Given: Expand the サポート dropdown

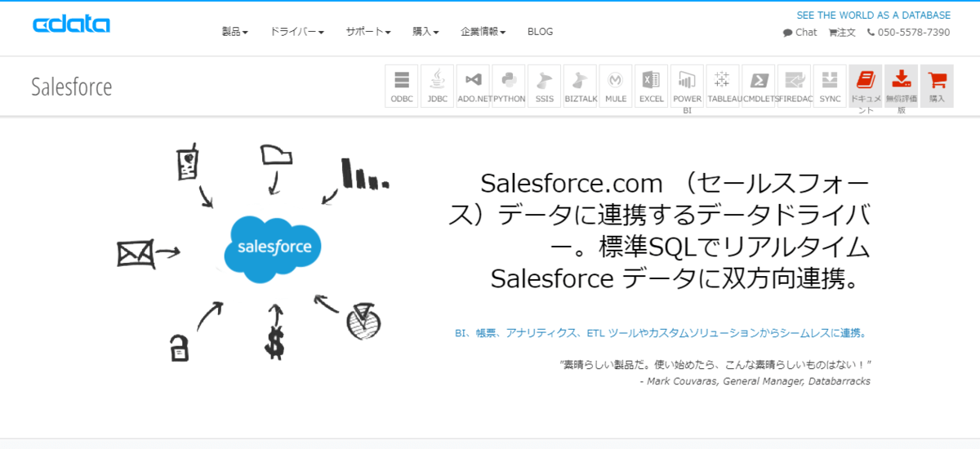Looking at the screenshot, I should click(x=368, y=32).
